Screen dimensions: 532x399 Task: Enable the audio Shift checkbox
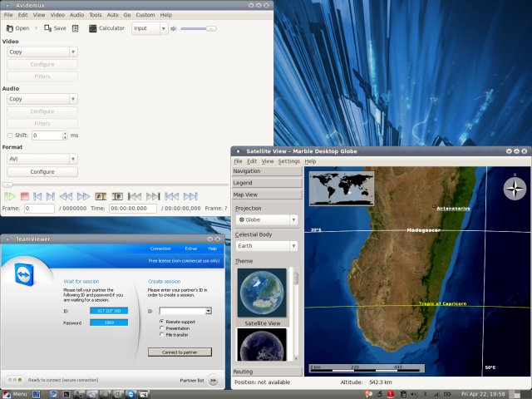tap(9, 135)
